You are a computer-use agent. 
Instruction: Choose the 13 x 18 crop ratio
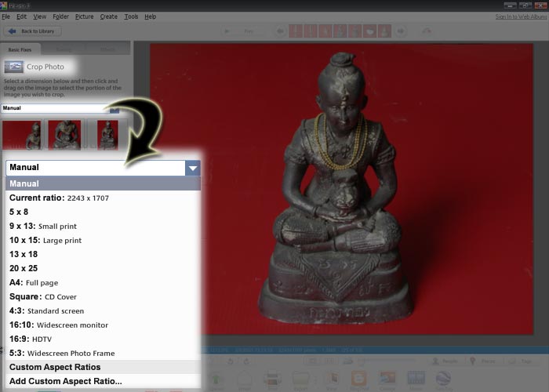pos(103,254)
